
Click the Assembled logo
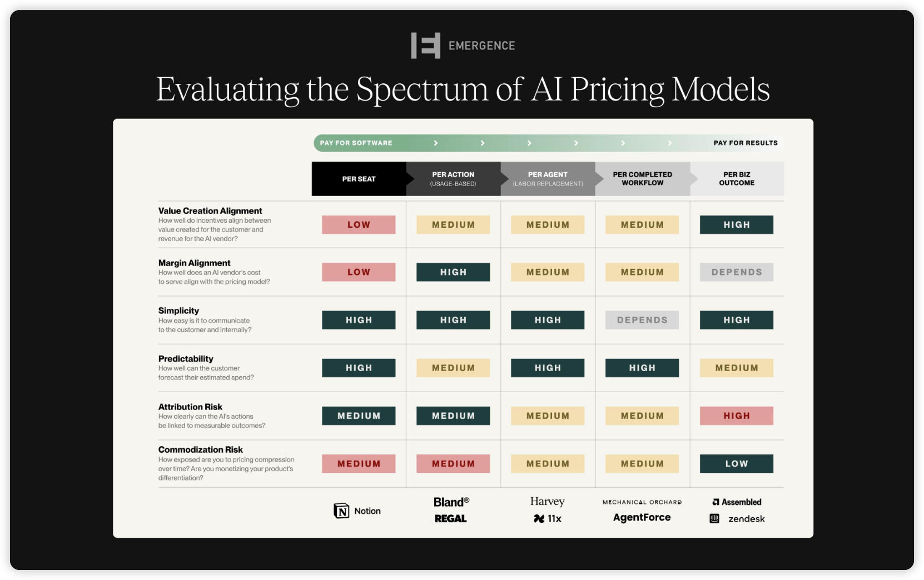click(x=737, y=502)
